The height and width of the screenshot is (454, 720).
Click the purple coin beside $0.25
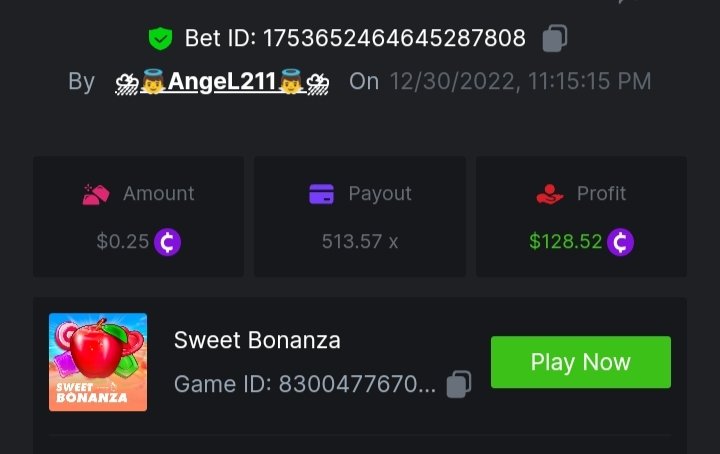pyautogui.click(x=167, y=242)
